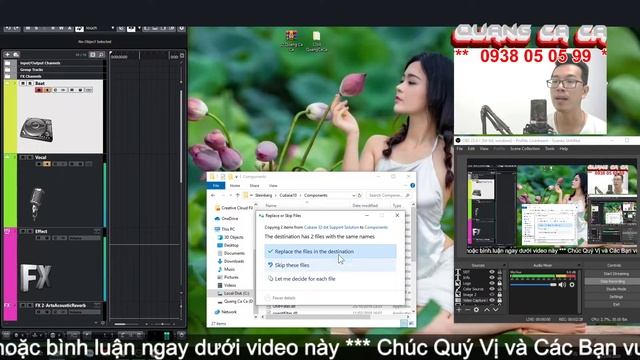Lock the Image 2 source in OBS

click(500, 295)
